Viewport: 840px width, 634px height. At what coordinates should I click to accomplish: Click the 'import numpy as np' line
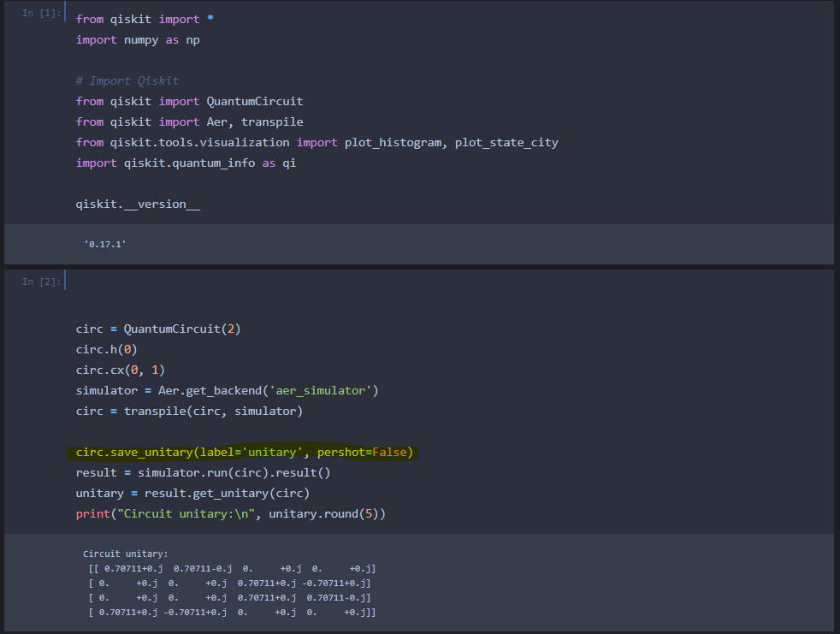(x=138, y=40)
